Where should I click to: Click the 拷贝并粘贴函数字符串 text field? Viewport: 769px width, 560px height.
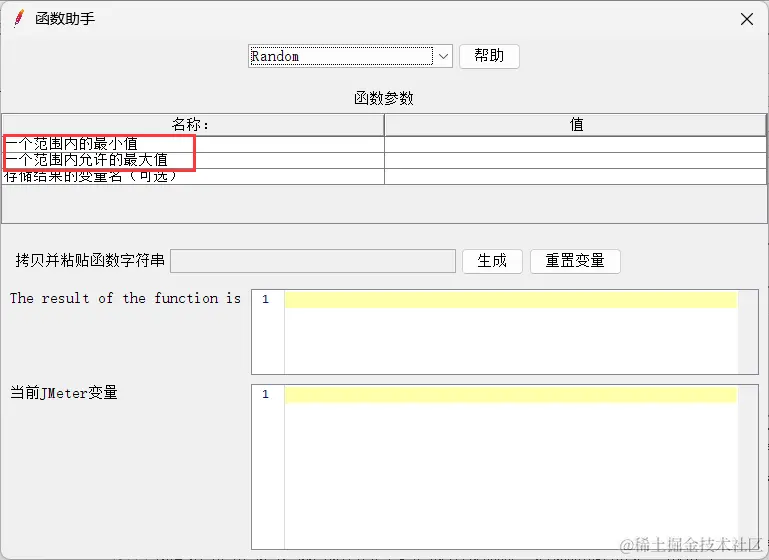[x=313, y=261]
